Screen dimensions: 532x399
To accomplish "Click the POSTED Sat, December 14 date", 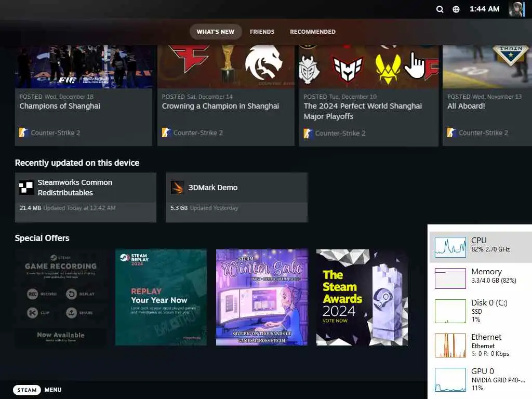I will [x=197, y=97].
